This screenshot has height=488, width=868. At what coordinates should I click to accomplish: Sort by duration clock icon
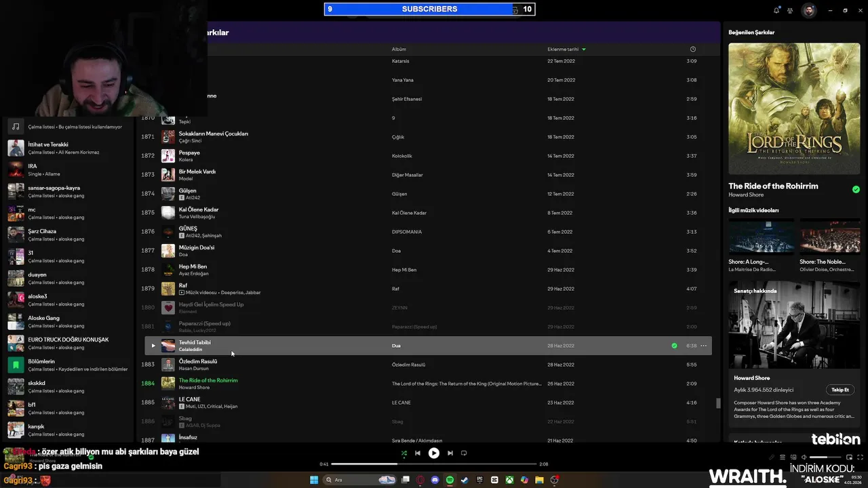point(692,49)
